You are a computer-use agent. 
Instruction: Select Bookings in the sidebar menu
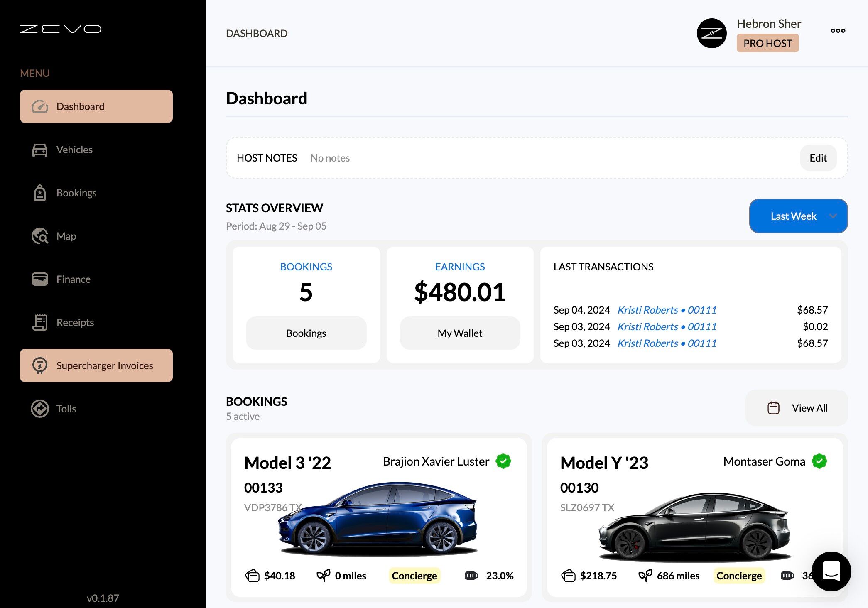pos(76,193)
